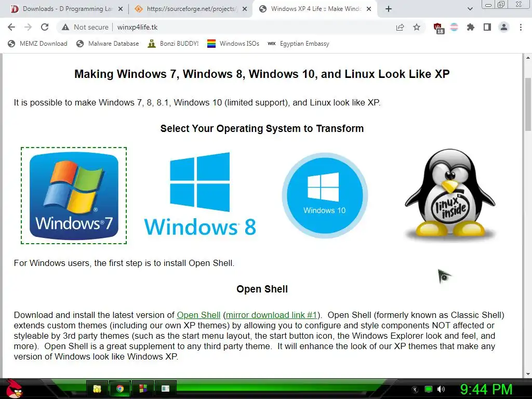
Task: Open the colorful squares taskbar icon
Action: tap(143, 389)
